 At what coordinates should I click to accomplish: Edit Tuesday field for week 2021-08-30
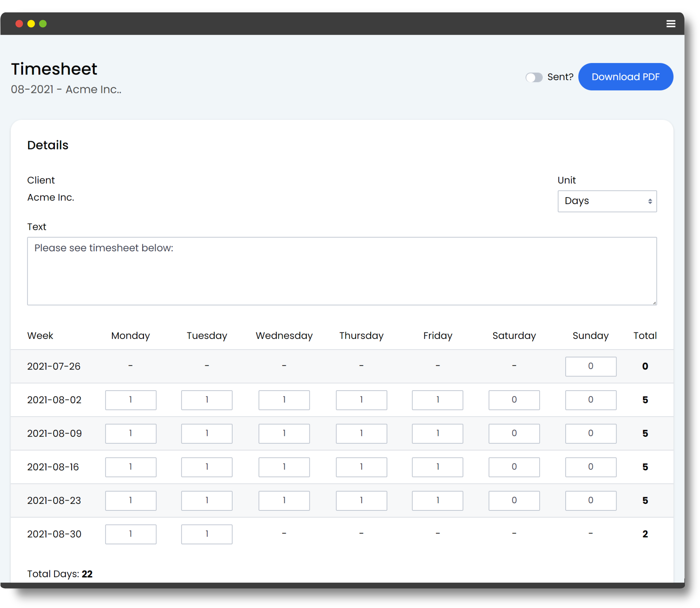(207, 534)
